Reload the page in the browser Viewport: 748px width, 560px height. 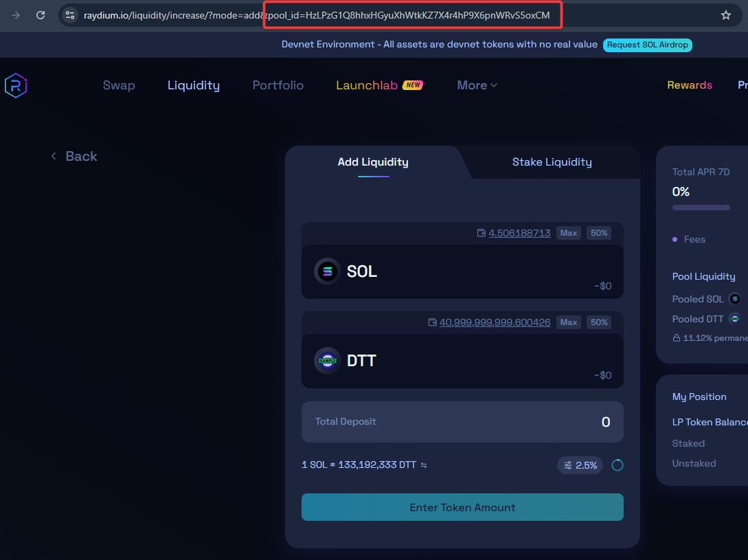pos(41,15)
